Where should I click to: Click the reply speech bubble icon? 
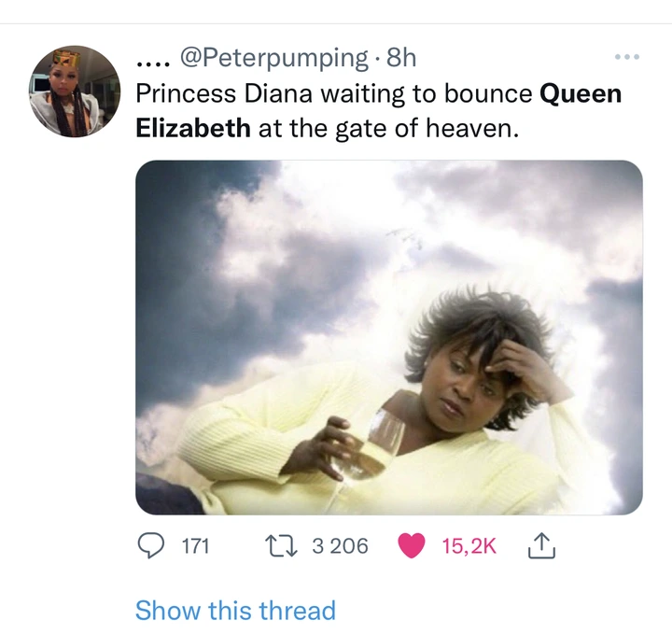(x=151, y=545)
